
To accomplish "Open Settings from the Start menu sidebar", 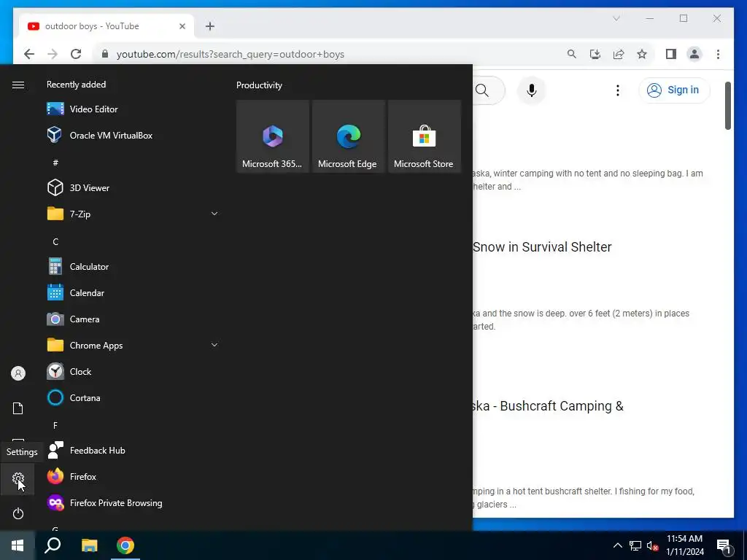I will coord(18,478).
